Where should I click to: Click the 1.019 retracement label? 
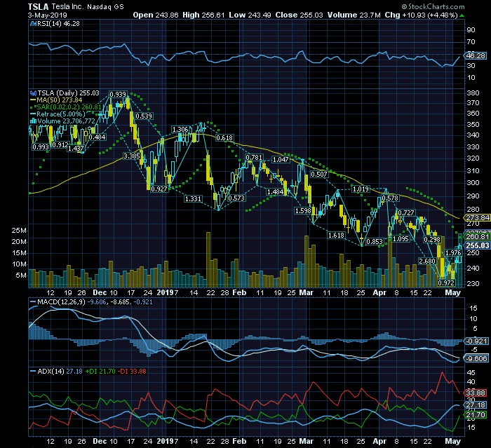point(361,189)
